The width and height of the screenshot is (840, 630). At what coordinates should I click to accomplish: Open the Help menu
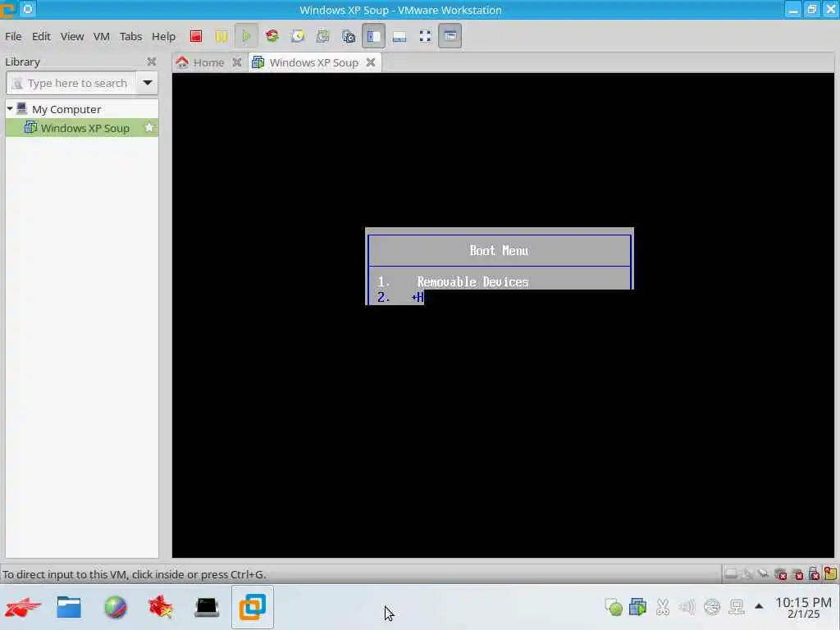pyautogui.click(x=163, y=36)
